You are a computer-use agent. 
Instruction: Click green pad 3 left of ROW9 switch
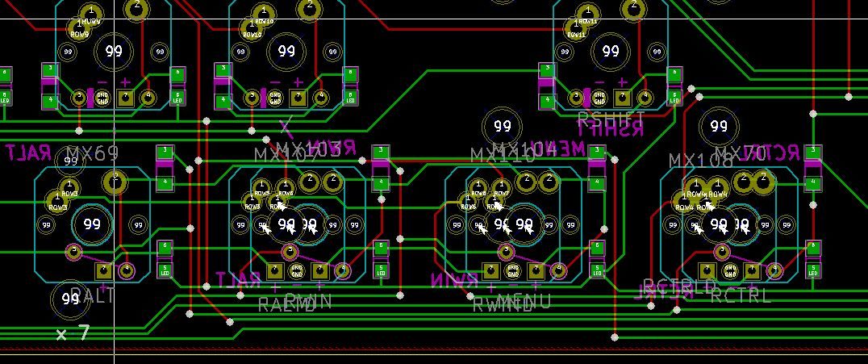(50, 70)
